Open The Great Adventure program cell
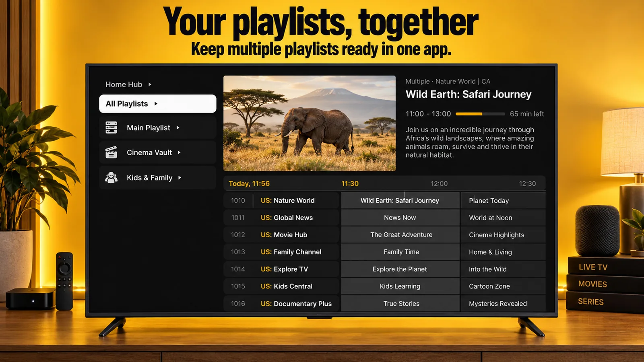The height and width of the screenshot is (362, 644). 400,234
